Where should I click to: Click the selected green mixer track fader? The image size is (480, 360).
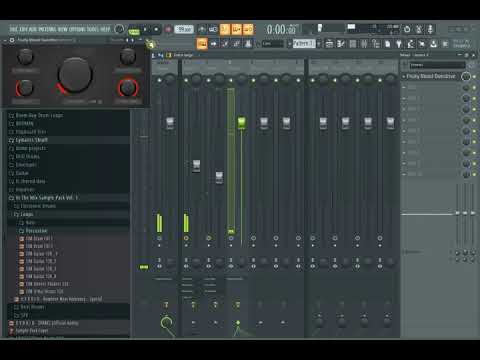(x=242, y=123)
